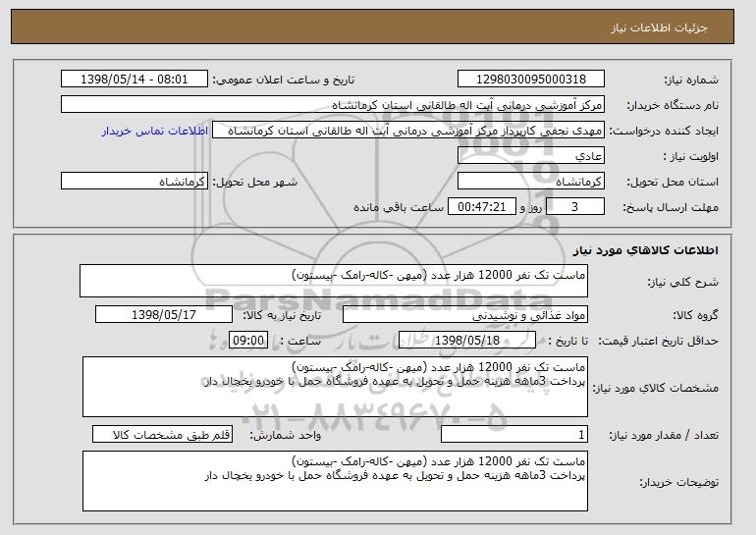Image resolution: width=756 pixels, height=535 pixels.
Task: Click the واحد شمارش field قلم طبق مشخصات کالا
Action: pyautogui.click(x=162, y=435)
